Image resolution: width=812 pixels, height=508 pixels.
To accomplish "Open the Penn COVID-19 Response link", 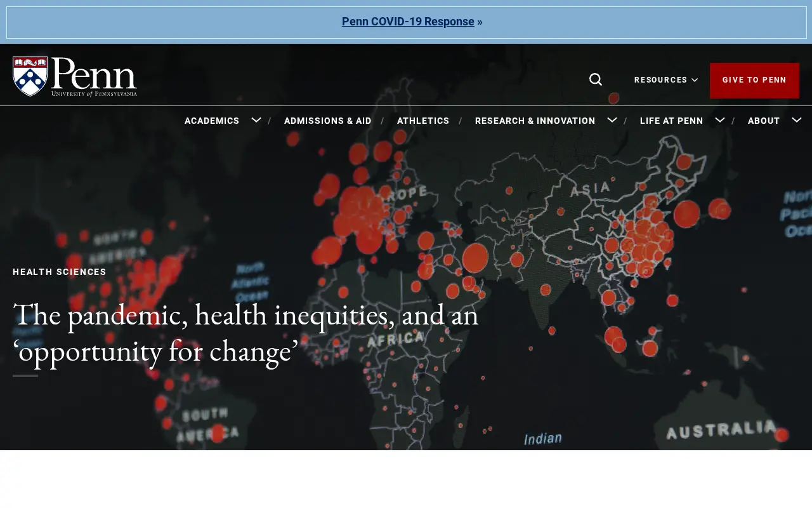I will point(408,22).
